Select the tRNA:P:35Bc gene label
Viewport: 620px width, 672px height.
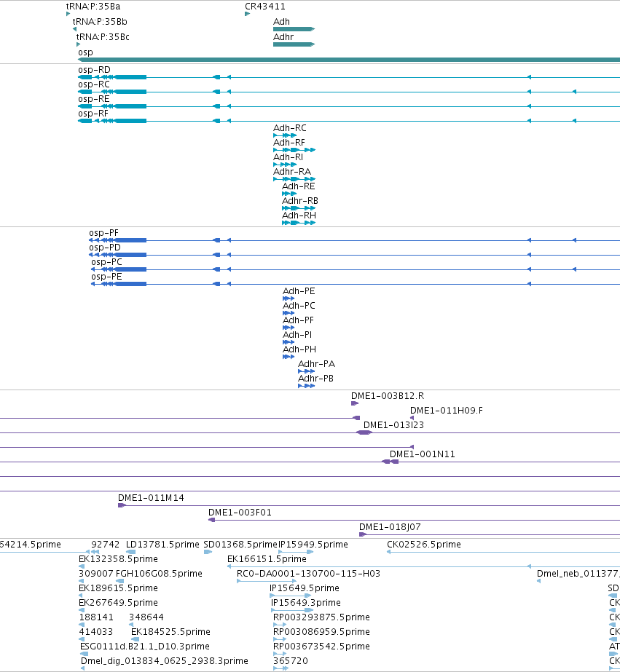[103, 37]
